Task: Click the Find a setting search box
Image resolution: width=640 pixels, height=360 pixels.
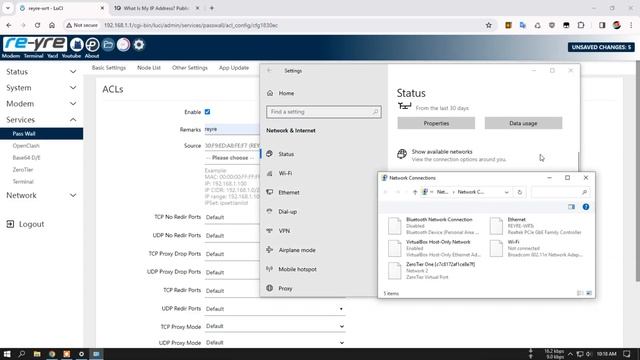Action: pyautogui.click(x=324, y=112)
